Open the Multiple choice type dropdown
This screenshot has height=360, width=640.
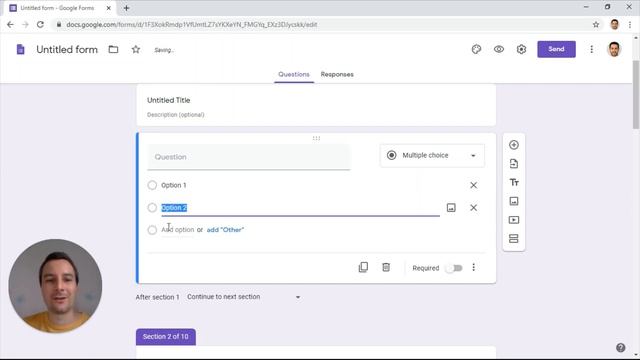pyautogui.click(x=432, y=156)
